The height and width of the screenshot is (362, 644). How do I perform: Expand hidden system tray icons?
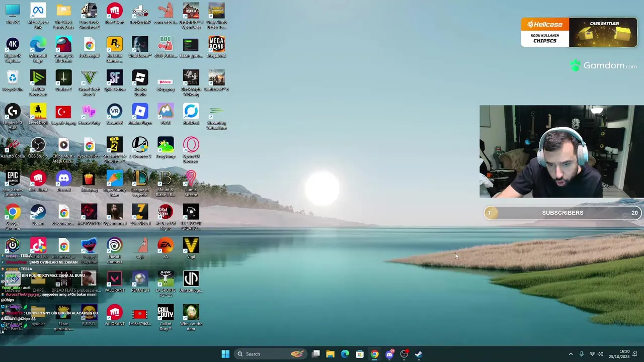tap(571, 354)
